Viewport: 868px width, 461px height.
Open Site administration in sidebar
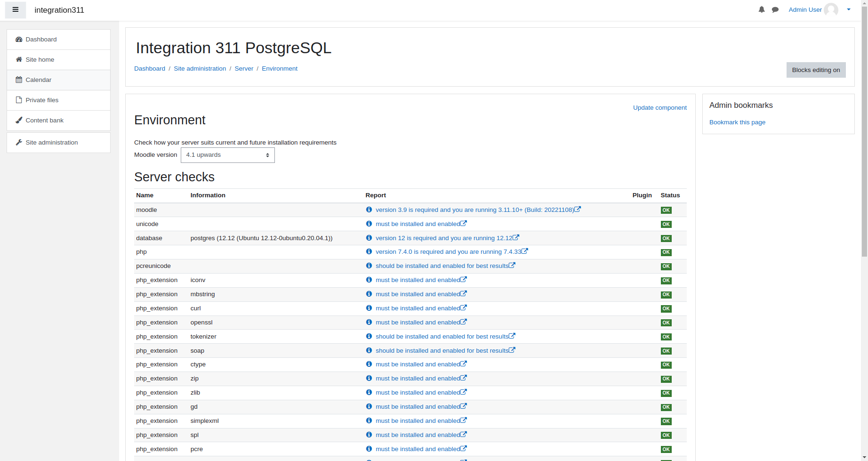(59, 143)
